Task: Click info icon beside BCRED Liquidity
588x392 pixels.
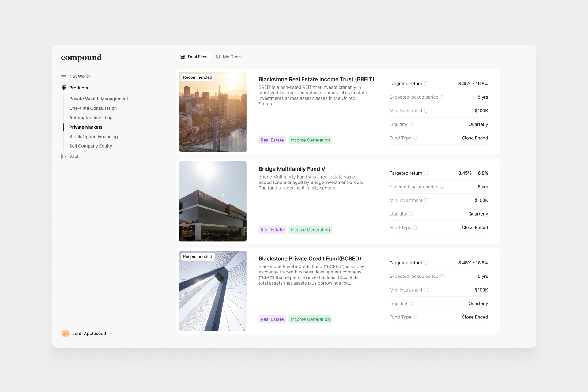Action: pos(411,304)
